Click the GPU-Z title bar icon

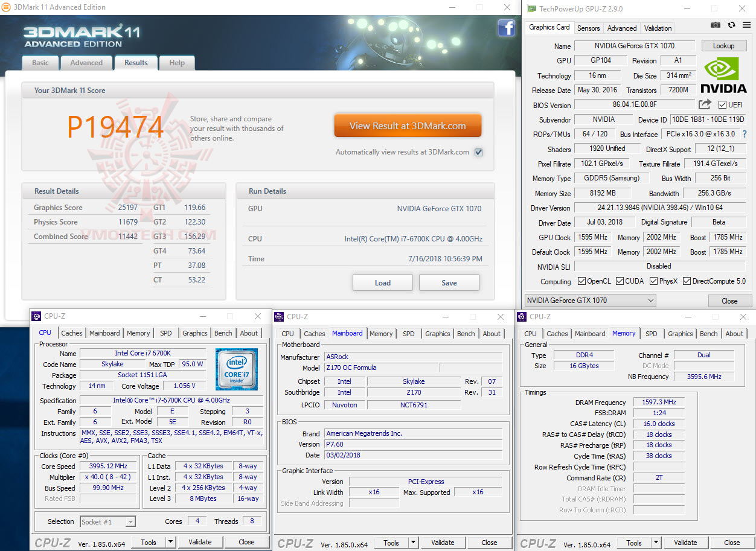(531, 8)
